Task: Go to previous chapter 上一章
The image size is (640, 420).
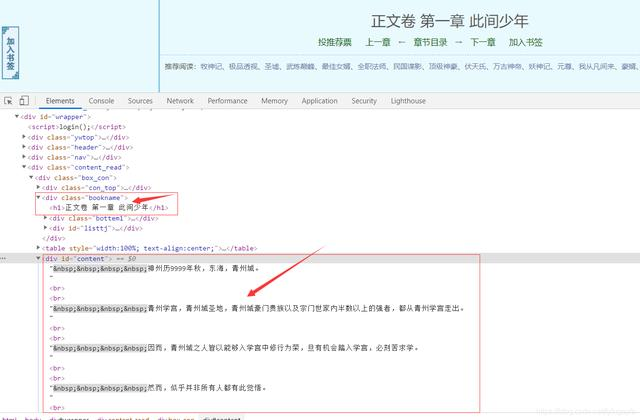Action: (x=378, y=42)
